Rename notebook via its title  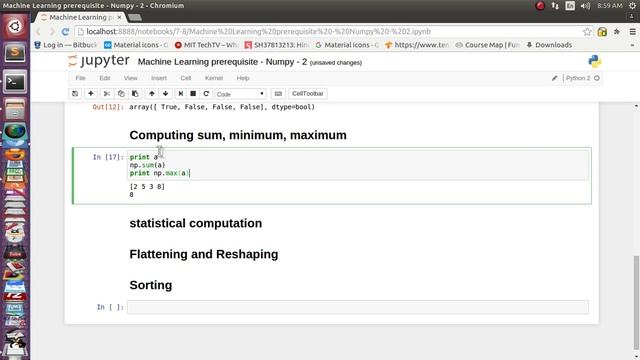[222, 62]
